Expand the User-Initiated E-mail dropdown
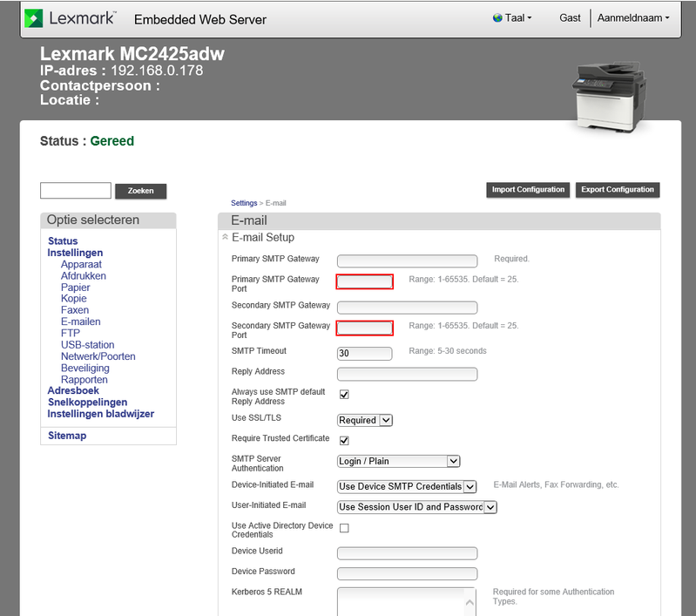The image size is (696, 616). point(416,506)
